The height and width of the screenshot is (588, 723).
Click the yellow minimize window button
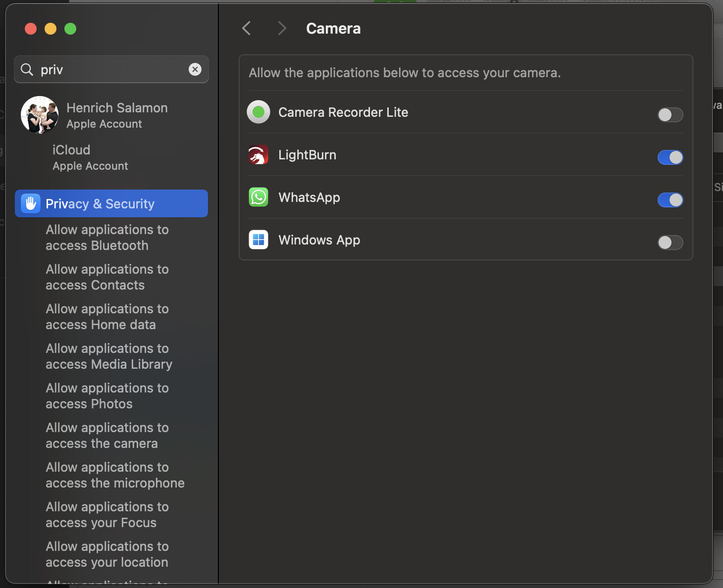pyautogui.click(x=51, y=29)
